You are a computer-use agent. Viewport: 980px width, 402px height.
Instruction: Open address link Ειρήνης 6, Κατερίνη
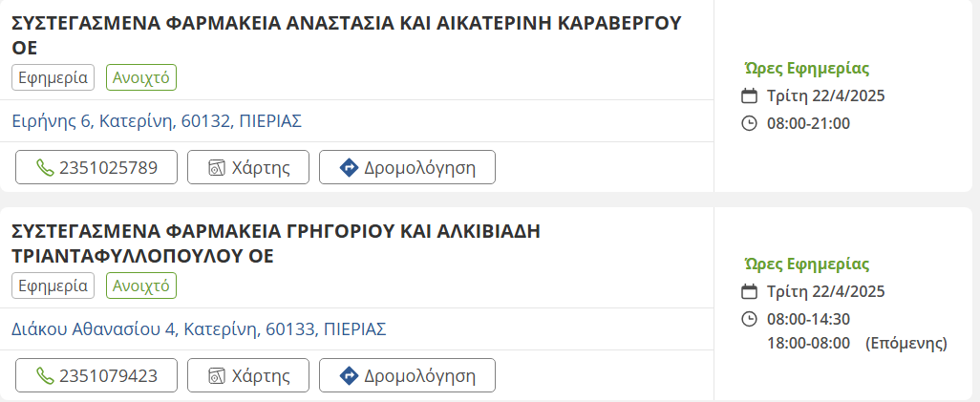157,121
